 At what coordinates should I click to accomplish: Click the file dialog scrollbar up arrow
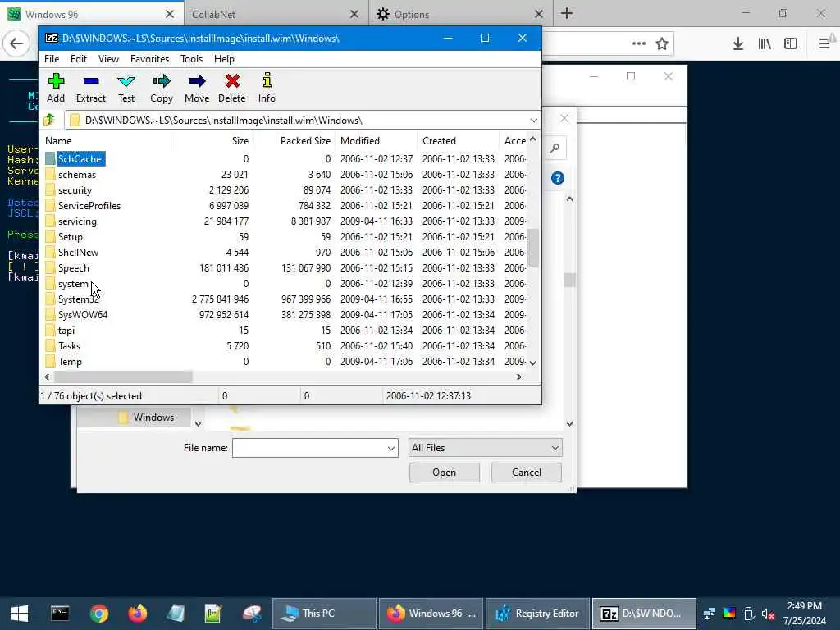pos(569,199)
